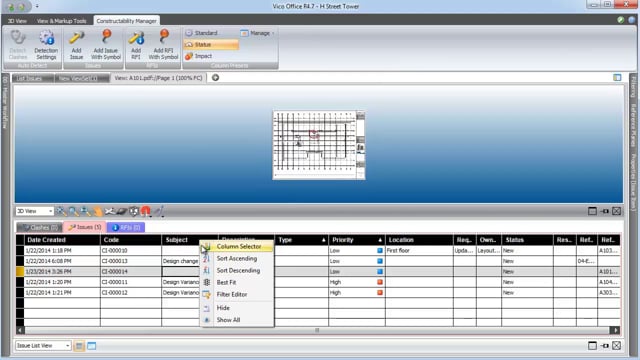640x360 pixels.
Task: Open Detection Settings in the ribbon
Action: pyautogui.click(x=46, y=45)
